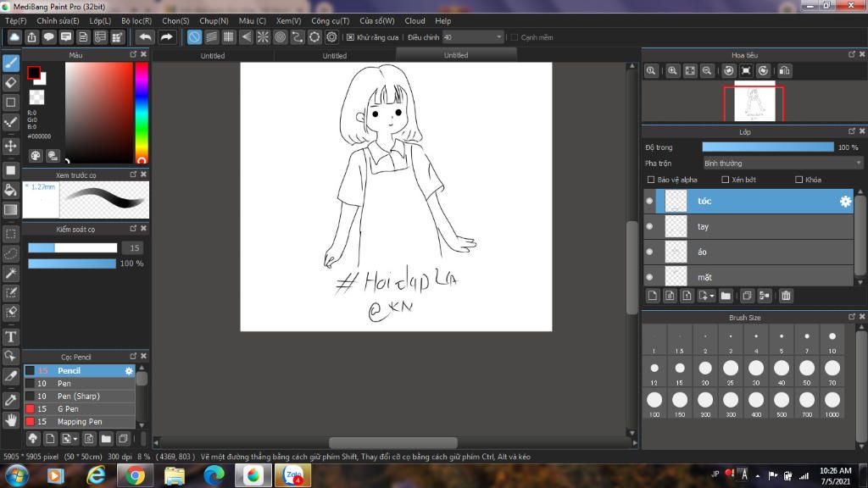
Task: Pick the Move tool
Action: coord(10,146)
